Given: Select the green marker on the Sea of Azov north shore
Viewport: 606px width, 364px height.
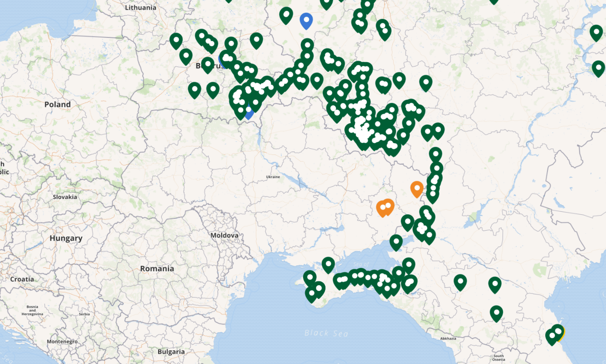Looking at the screenshot, I should (x=396, y=242).
